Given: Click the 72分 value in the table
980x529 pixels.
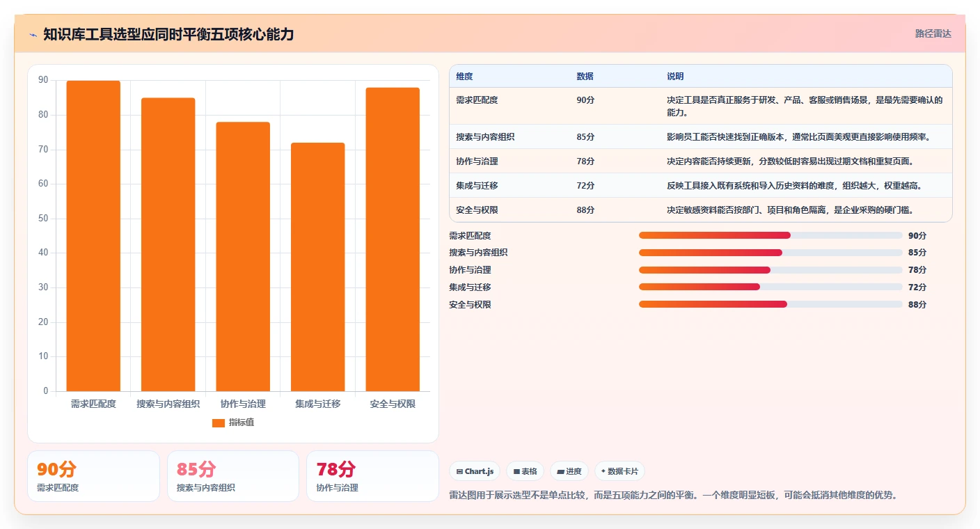Looking at the screenshot, I should click(585, 186).
